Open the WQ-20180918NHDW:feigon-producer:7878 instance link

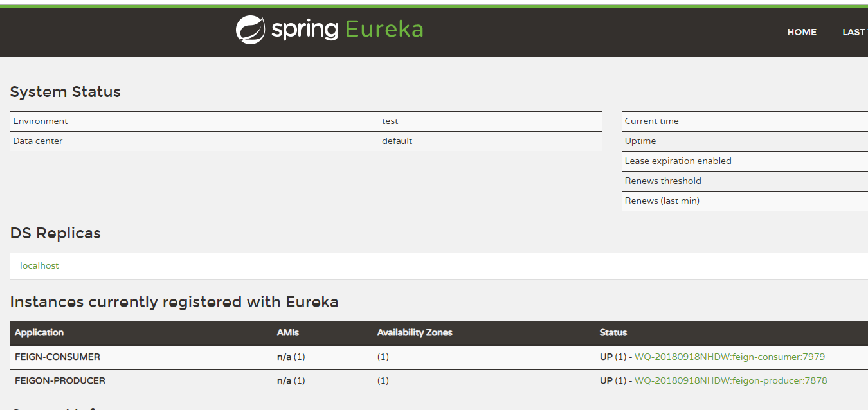(x=731, y=380)
